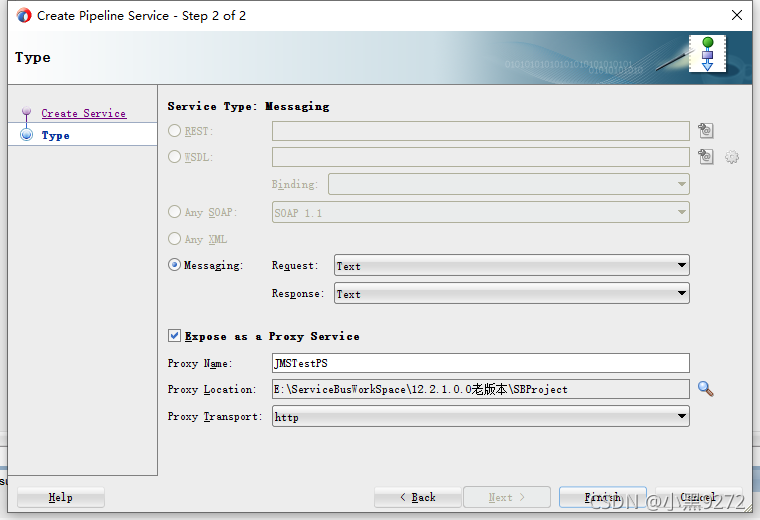
Task: Click the WSDL browse resource icon
Action: point(706,157)
